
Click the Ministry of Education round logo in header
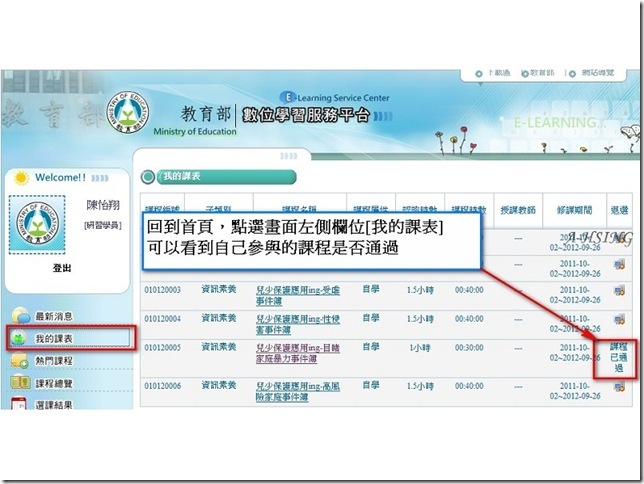[x=127, y=112]
